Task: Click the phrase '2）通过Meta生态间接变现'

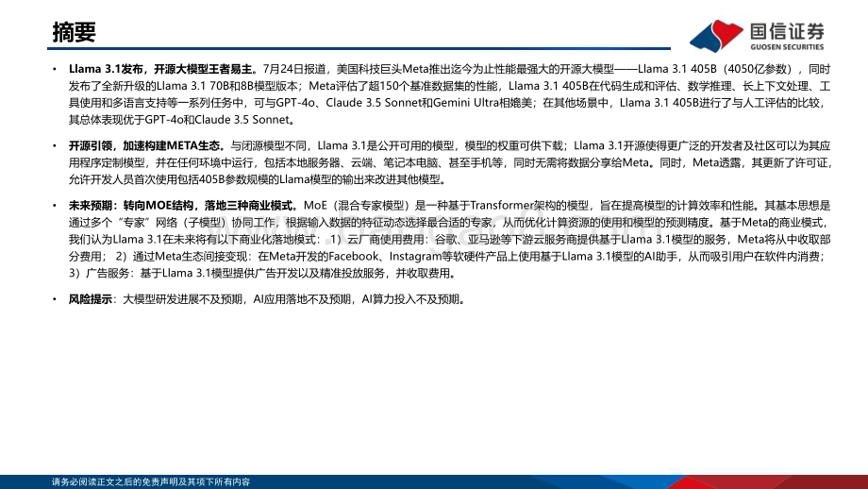Action: coord(181,257)
